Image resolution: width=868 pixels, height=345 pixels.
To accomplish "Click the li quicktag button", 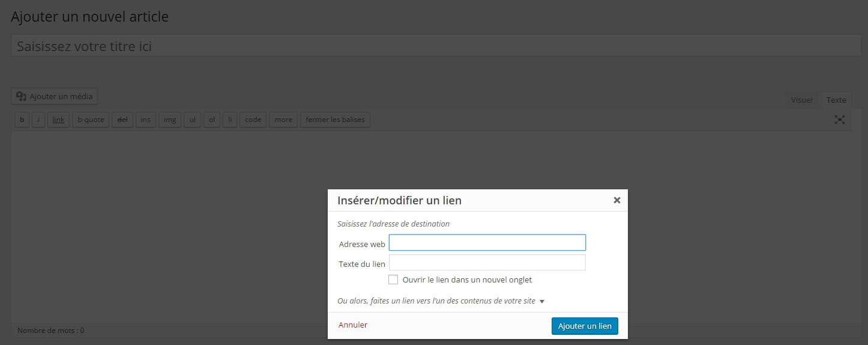I will click(x=230, y=120).
